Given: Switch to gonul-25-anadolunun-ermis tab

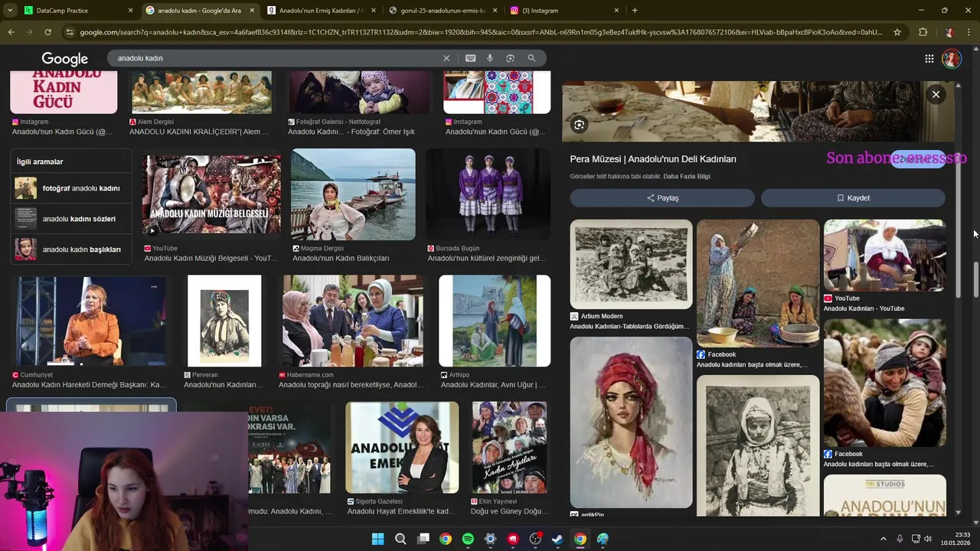Looking at the screenshot, I should (442, 11).
